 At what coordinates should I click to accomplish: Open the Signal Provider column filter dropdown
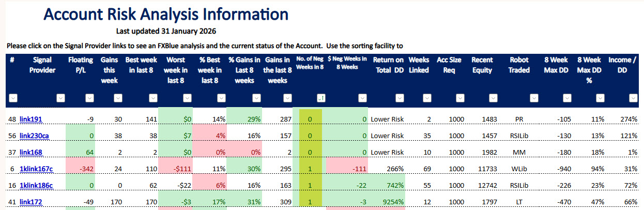60,98
